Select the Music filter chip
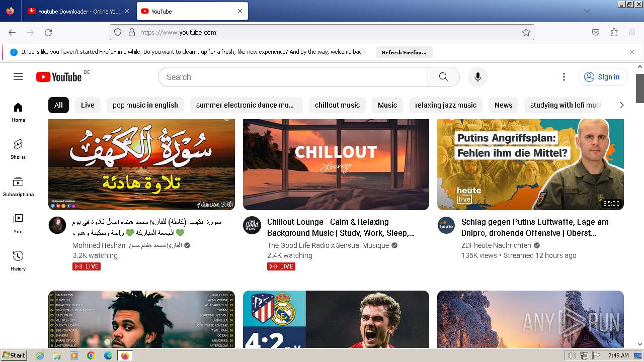This screenshot has width=644, height=362. point(387,105)
